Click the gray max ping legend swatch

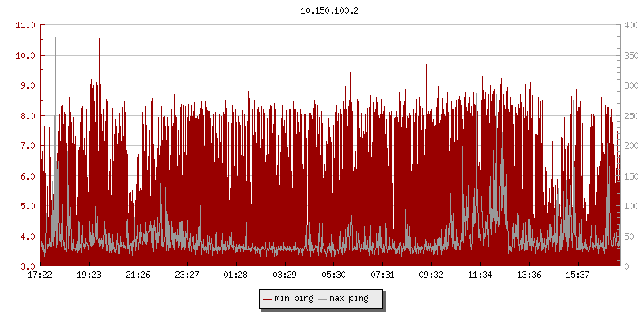point(324,299)
